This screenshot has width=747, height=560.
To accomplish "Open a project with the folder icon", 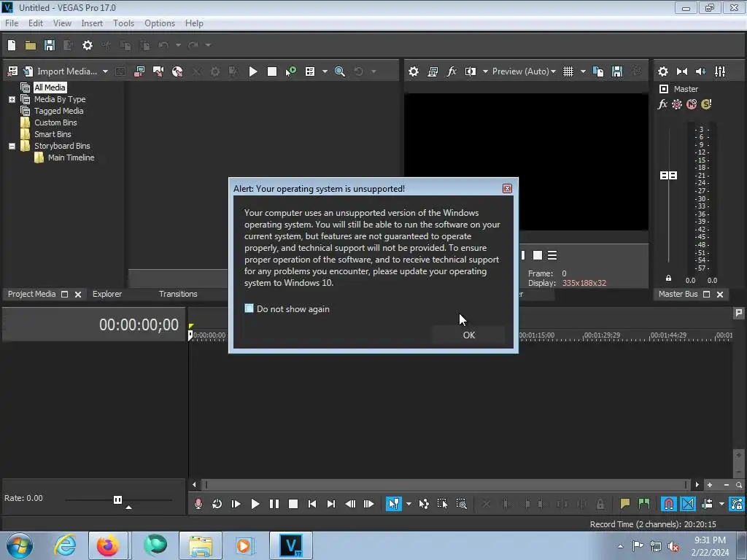I will point(31,45).
